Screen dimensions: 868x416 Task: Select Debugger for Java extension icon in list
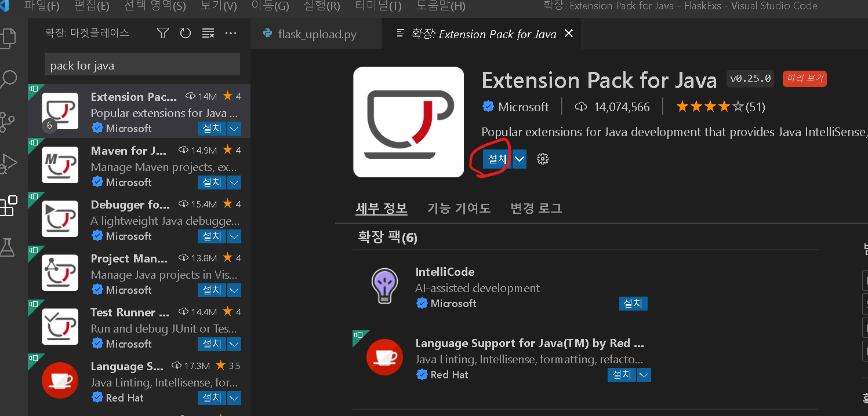pyautogui.click(x=60, y=219)
